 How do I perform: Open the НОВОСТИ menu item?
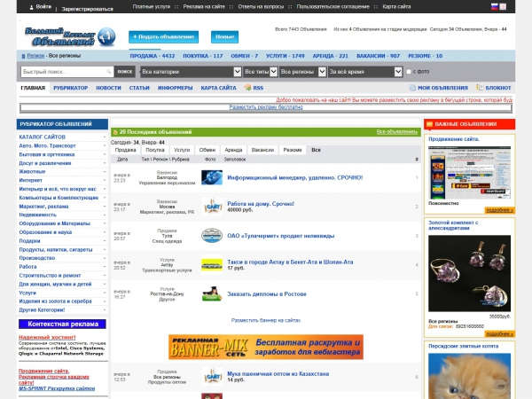click(x=108, y=88)
